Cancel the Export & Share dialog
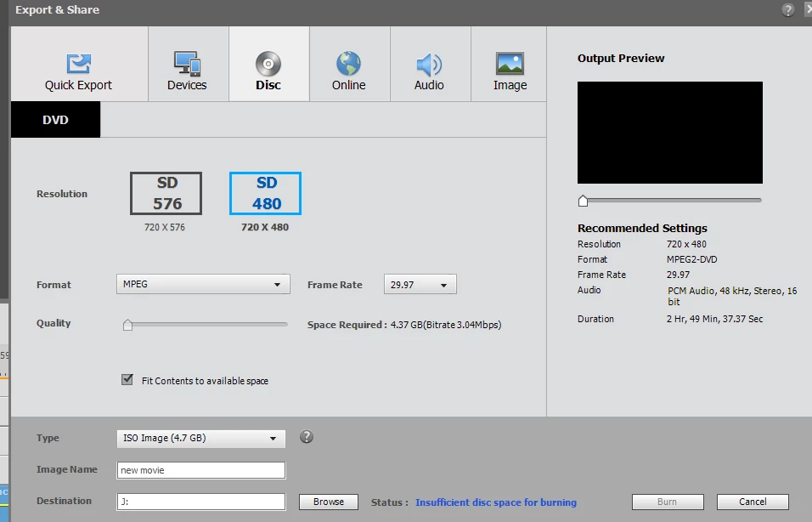 753,502
